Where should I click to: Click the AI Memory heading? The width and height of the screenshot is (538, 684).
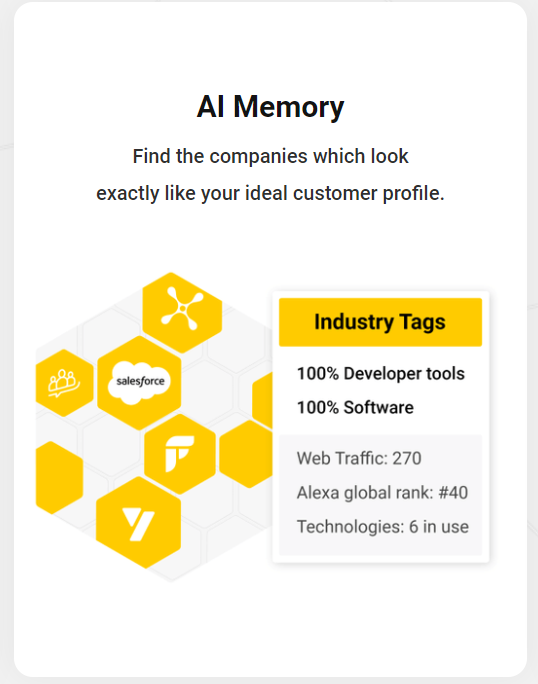click(270, 107)
